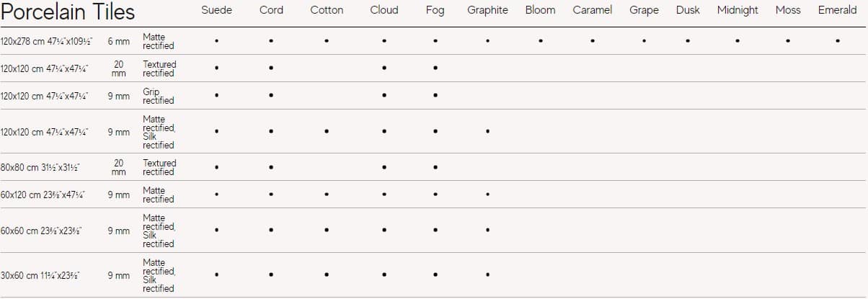This screenshot has width=868, height=299.
Task: Click Graphite dot in 30x60 cm row
Action: [488, 275]
